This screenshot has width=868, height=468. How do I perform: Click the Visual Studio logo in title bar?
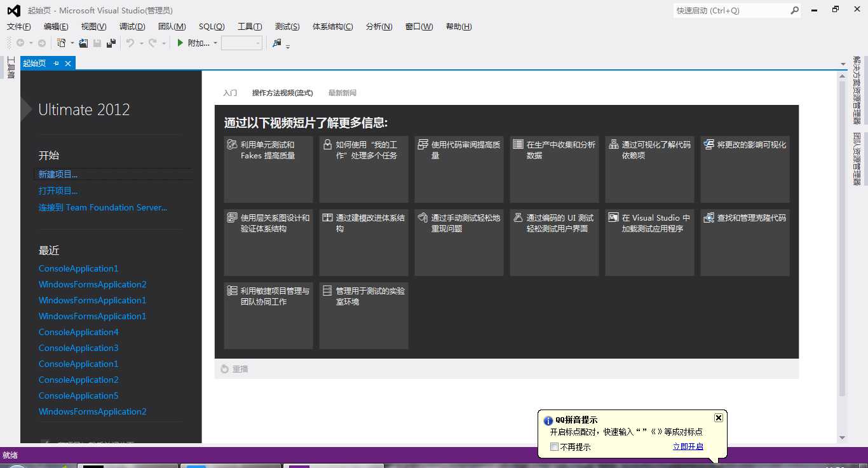pos(13,10)
